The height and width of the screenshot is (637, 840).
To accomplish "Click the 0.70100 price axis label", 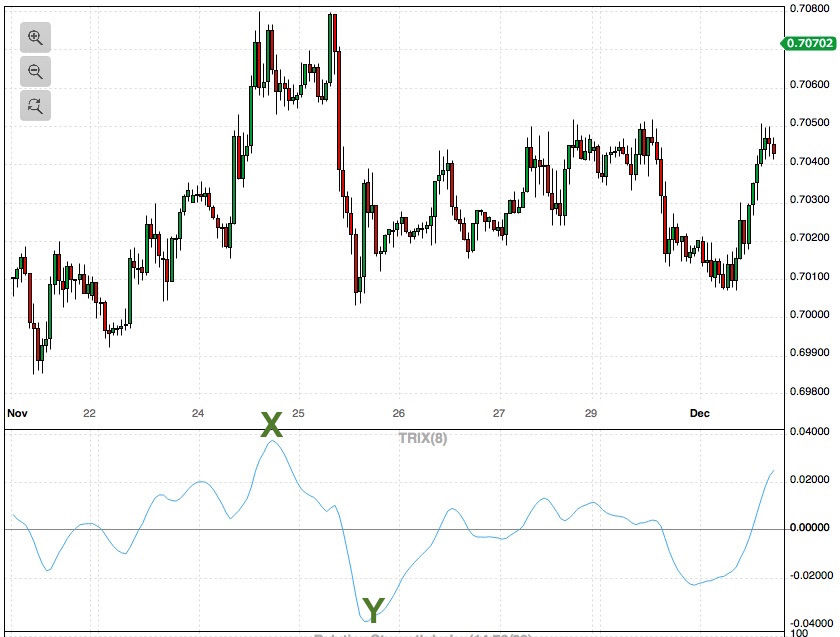I will 809,276.
